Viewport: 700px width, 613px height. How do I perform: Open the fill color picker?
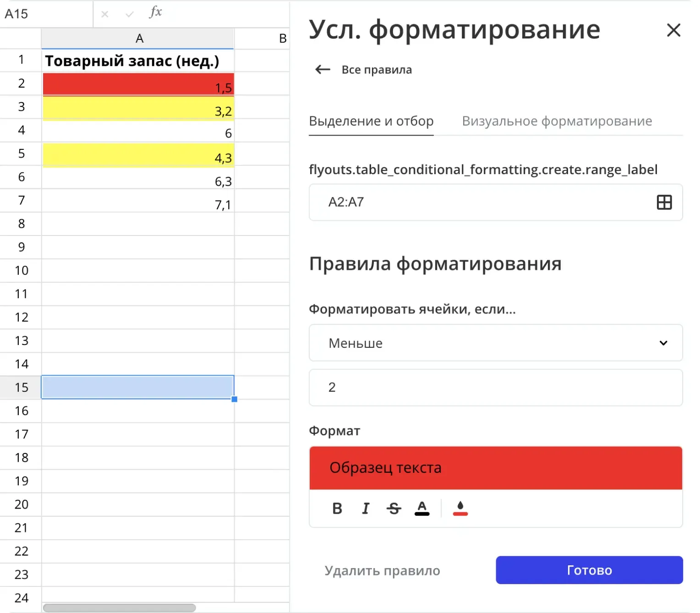460,509
